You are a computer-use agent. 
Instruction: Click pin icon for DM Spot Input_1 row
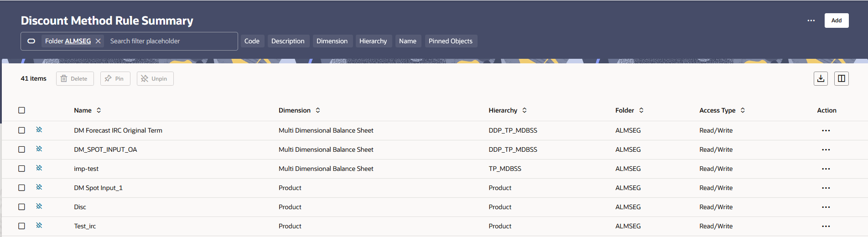click(39, 187)
